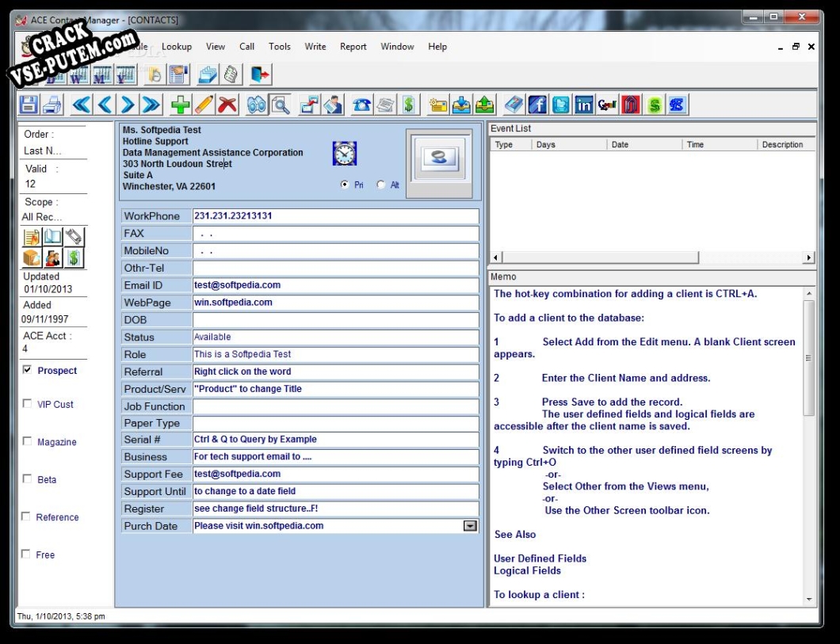
Task: Open the Twitter icon
Action: pos(561,105)
